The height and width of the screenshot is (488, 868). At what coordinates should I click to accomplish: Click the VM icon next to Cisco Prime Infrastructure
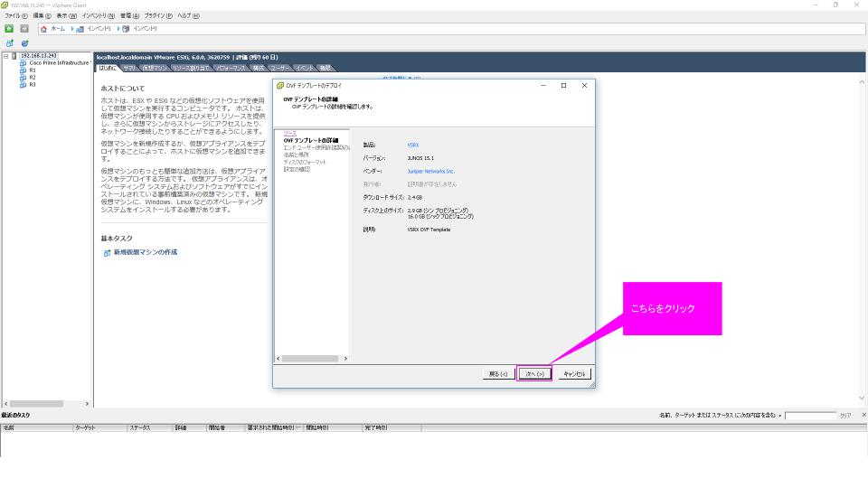tap(23, 63)
